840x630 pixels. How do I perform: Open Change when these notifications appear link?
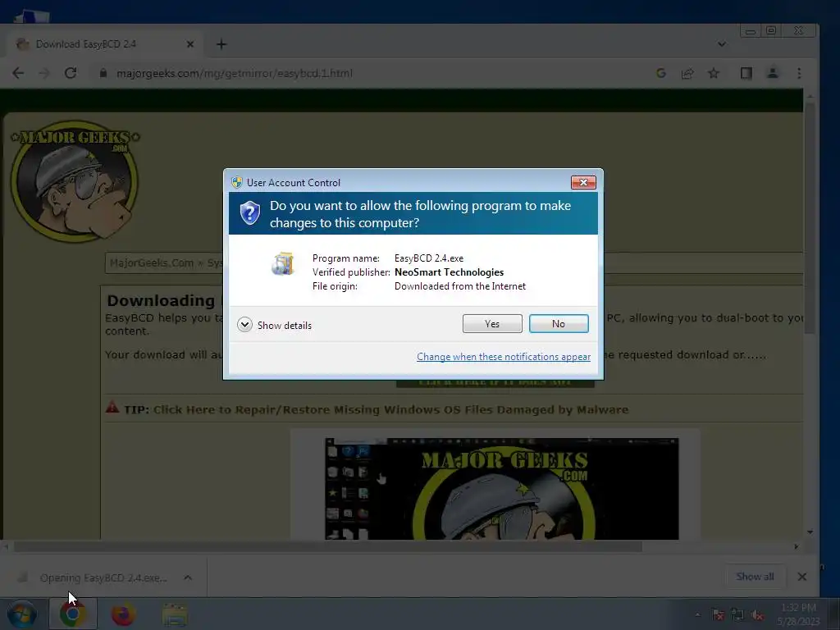504,357
